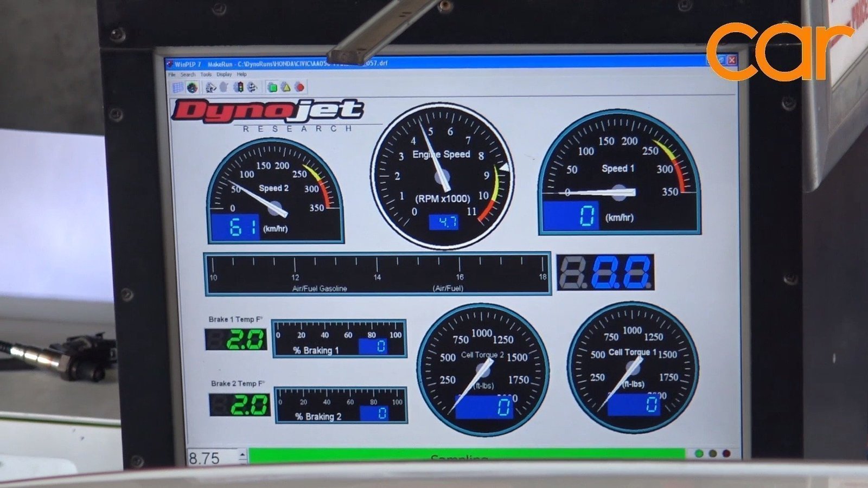The image size is (868, 488).
Task: Open the Tools menu
Action: coord(206,75)
